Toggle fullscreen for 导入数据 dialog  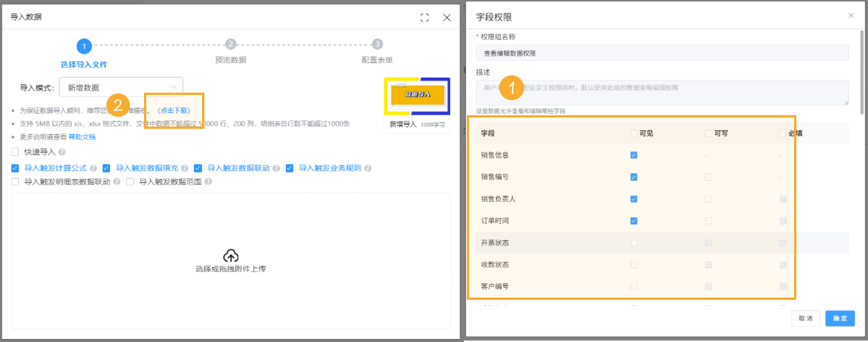(425, 18)
